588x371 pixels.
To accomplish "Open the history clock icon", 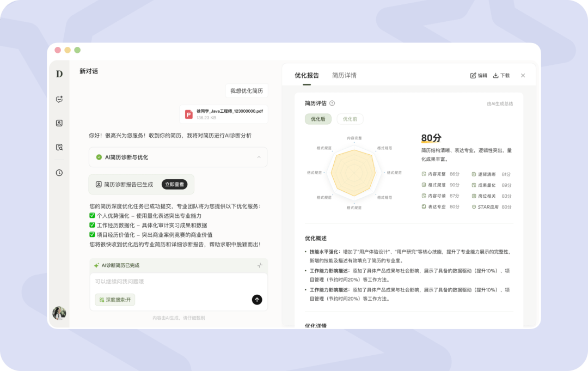I will [x=59, y=173].
